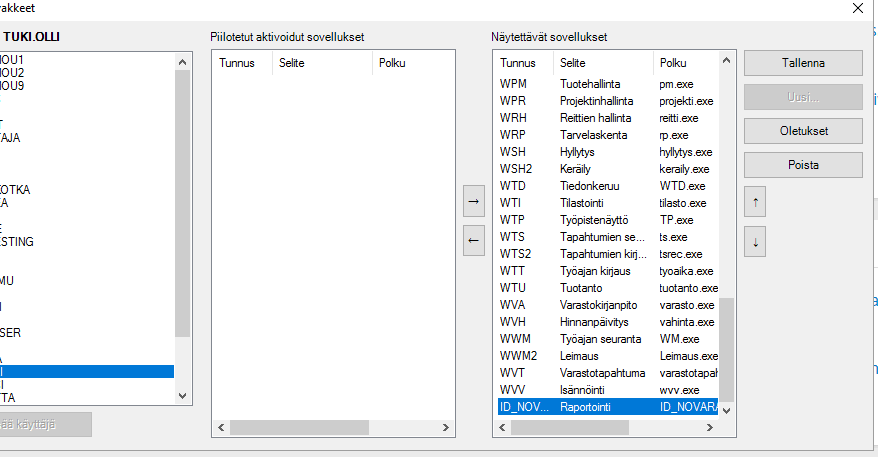Click the Oletukset button
The image size is (878, 457).
[x=803, y=131]
